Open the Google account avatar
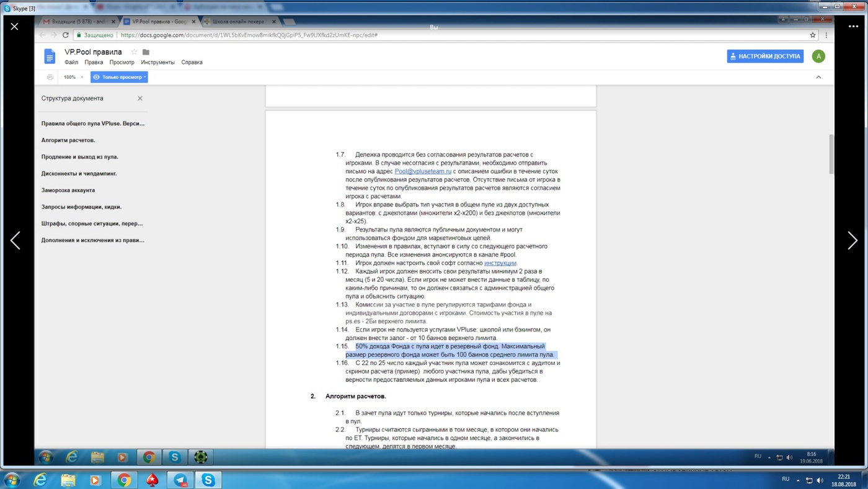The height and width of the screenshot is (489, 868). (x=818, y=56)
